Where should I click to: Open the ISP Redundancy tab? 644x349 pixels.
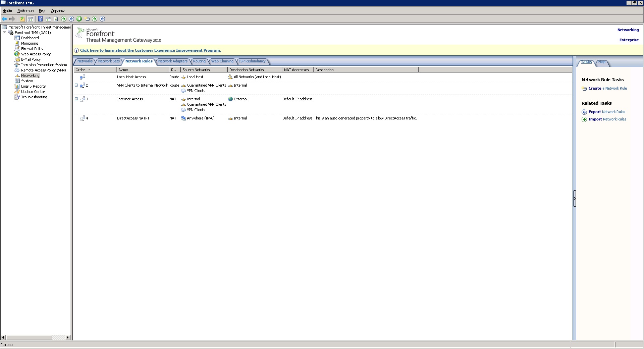[x=252, y=61]
